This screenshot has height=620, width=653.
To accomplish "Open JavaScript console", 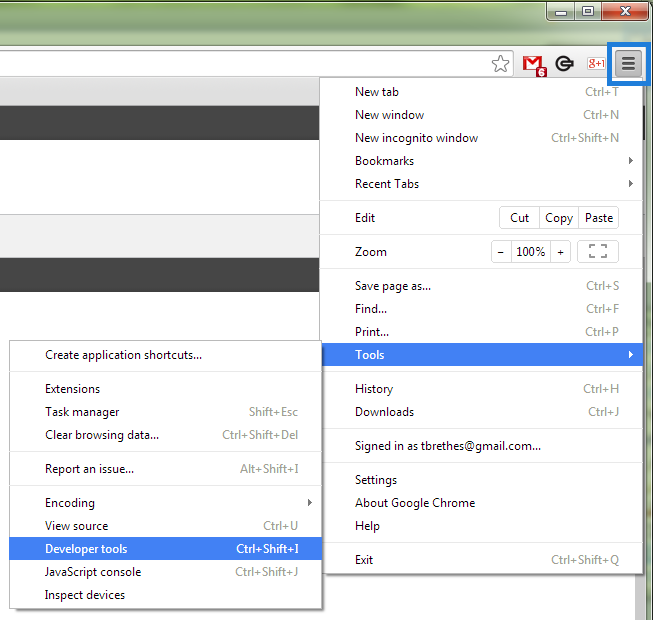I will pyautogui.click(x=165, y=572).
